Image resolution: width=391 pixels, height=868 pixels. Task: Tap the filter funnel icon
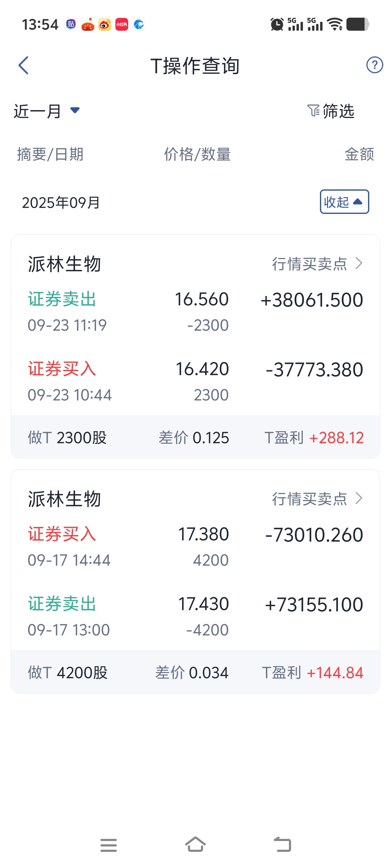[x=313, y=111]
